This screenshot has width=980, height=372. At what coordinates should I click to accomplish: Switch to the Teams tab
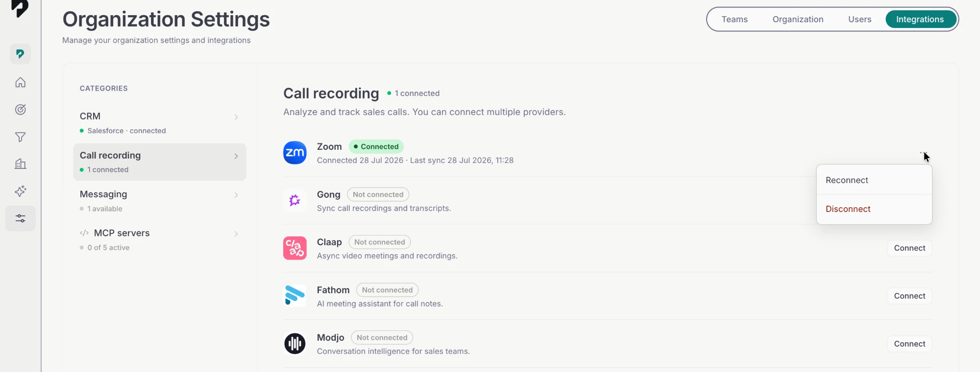[x=735, y=19]
